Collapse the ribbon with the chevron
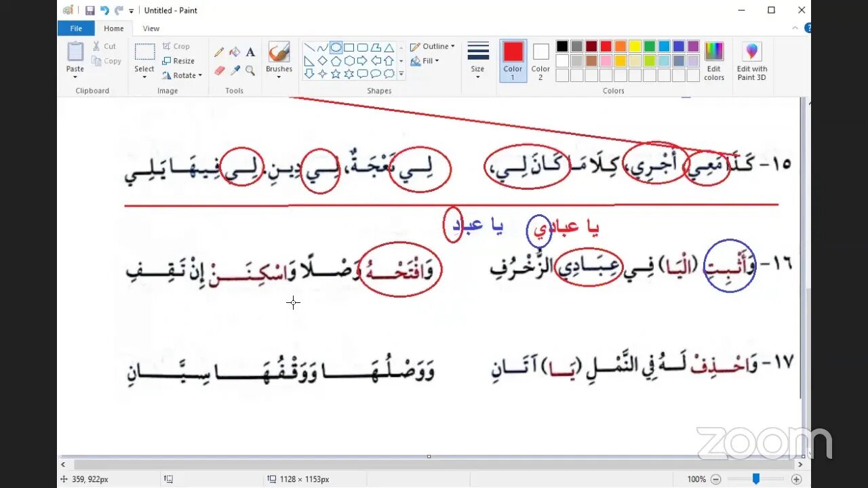Screen dimensions: 868x488 795,28
